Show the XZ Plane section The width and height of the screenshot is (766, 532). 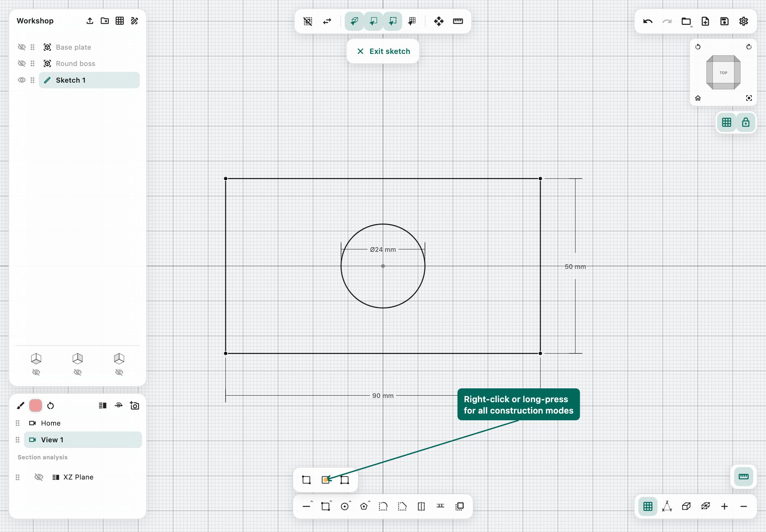coord(39,477)
